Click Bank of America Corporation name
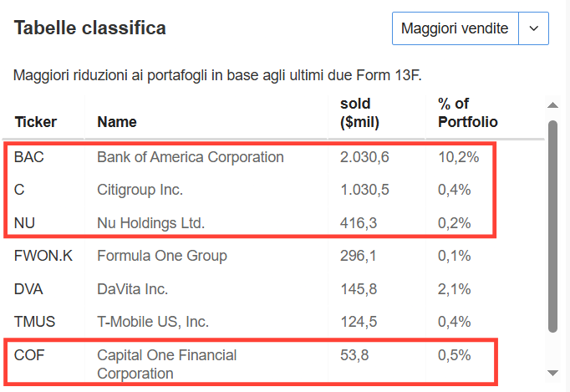The height and width of the screenshot is (392, 570). 190,157
